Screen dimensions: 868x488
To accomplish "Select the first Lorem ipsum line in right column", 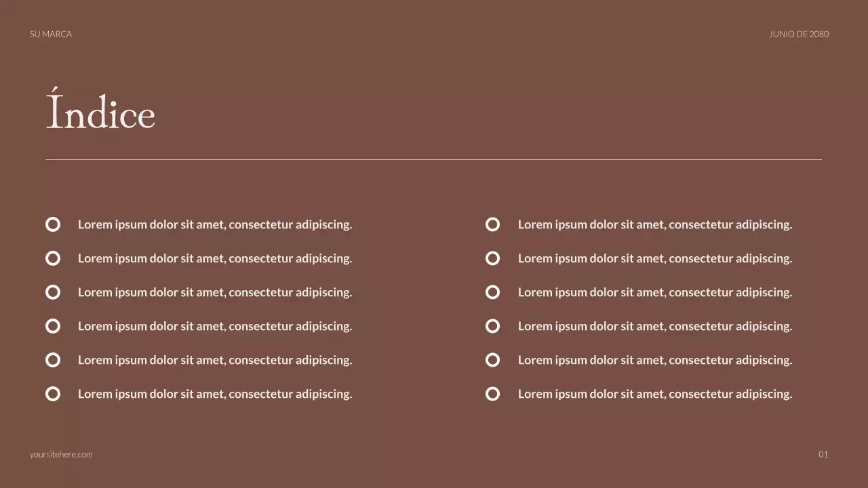I will pyautogui.click(x=654, y=224).
